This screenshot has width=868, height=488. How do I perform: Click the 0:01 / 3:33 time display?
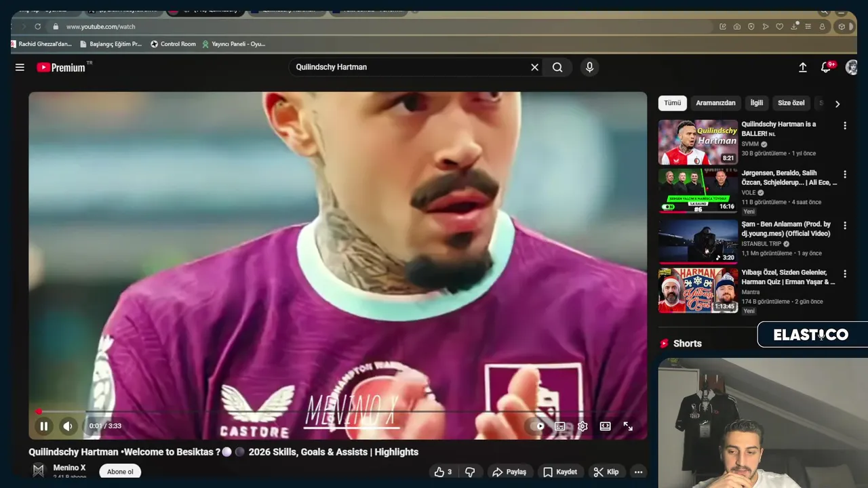tap(105, 426)
